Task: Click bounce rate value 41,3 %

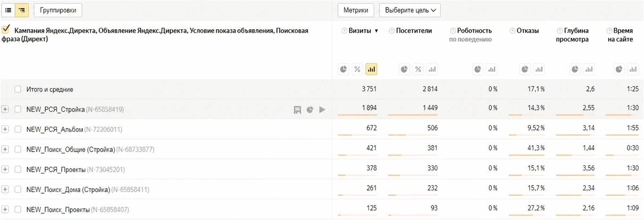Action: tap(536, 148)
